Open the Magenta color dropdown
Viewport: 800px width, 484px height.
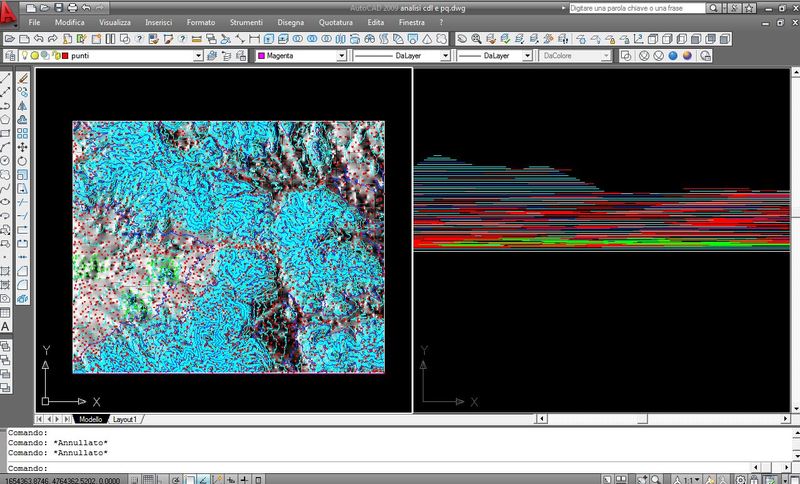click(x=341, y=56)
